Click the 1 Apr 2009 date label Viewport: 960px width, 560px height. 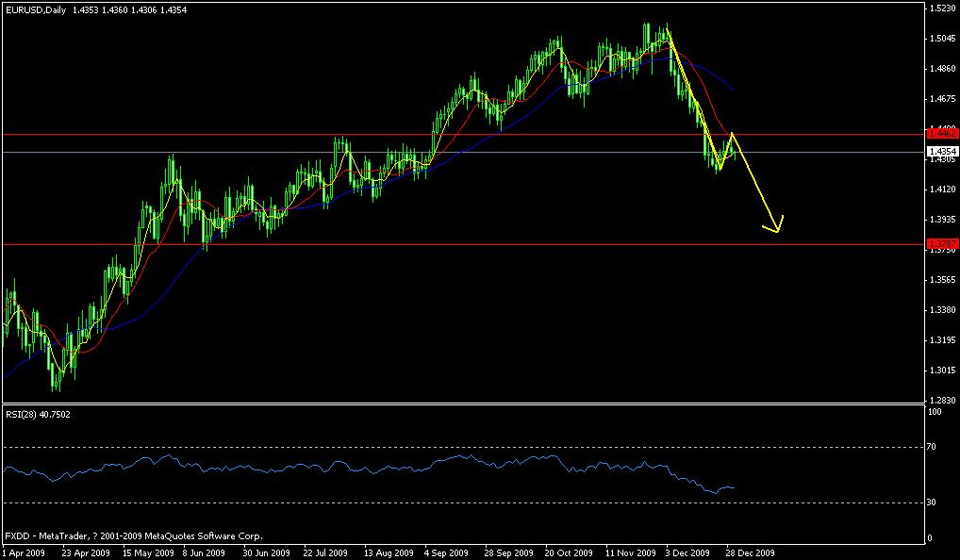coord(24,552)
